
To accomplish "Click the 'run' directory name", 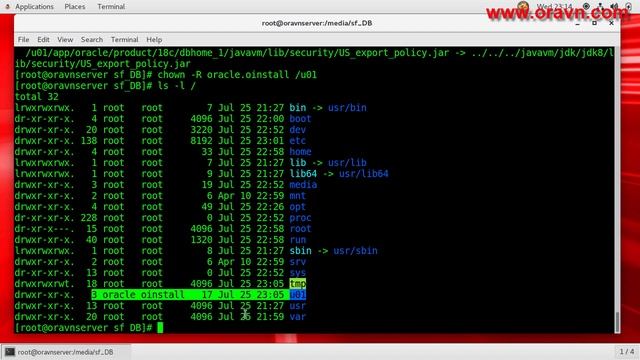I will (x=298, y=240).
